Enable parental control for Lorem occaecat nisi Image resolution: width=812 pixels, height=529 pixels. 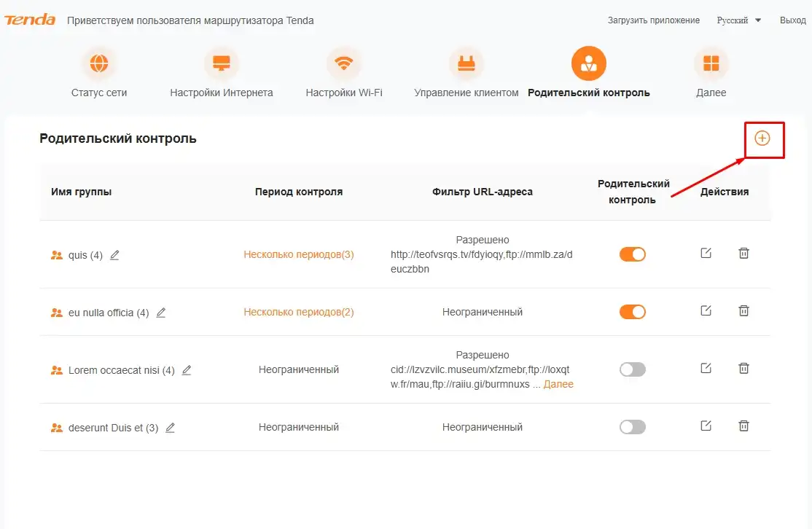[x=632, y=369]
